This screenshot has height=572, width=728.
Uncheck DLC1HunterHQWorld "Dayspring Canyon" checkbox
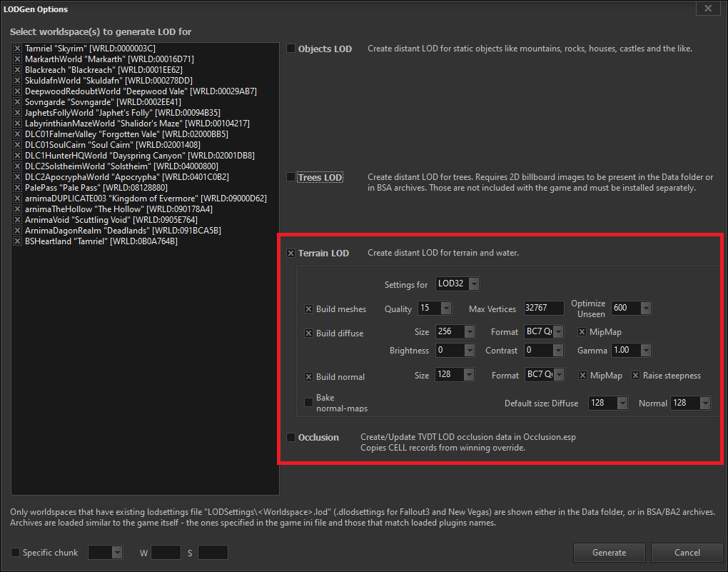(x=17, y=155)
